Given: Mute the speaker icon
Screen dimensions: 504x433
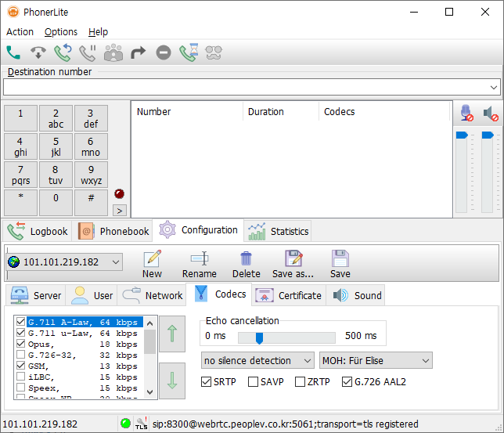Looking at the screenshot, I should coord(491,113).
